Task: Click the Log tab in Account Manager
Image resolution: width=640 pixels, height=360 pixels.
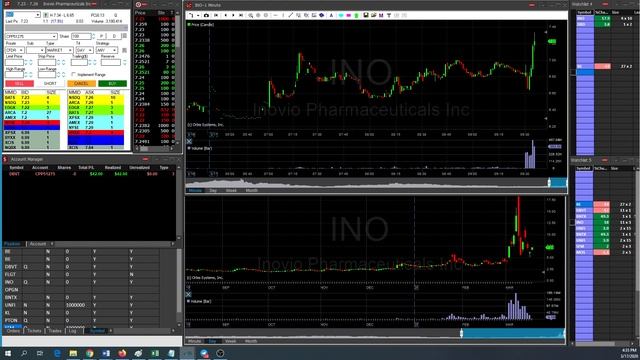Action: [73, 331]
